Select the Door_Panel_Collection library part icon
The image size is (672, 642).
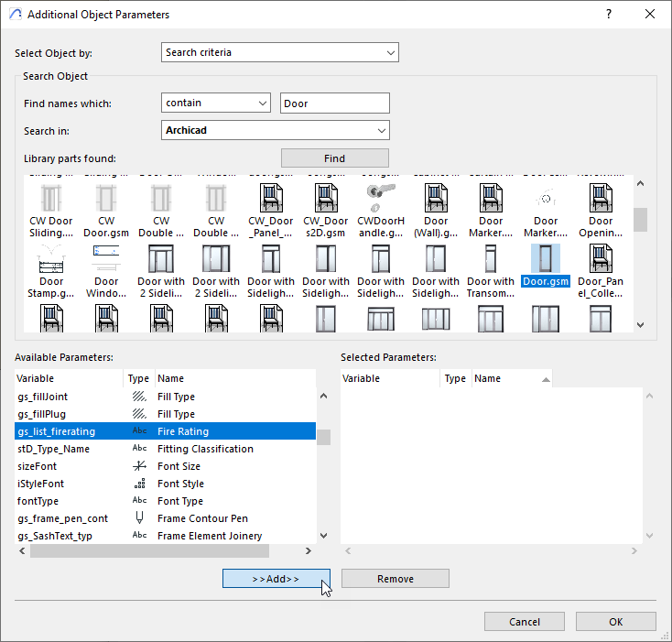click(x=601, y=259)
